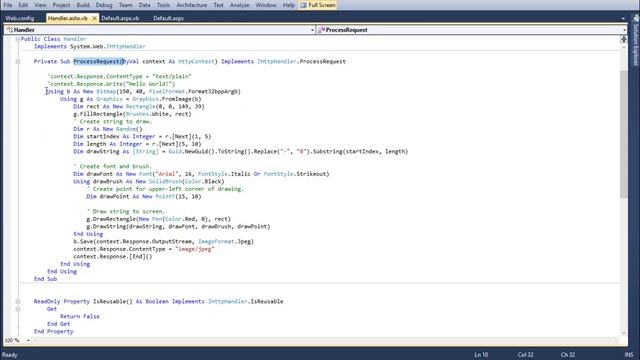Viewport: 640px width, 360px height.
Task: Open the Handler class dropdown
Action: [312, 30]
